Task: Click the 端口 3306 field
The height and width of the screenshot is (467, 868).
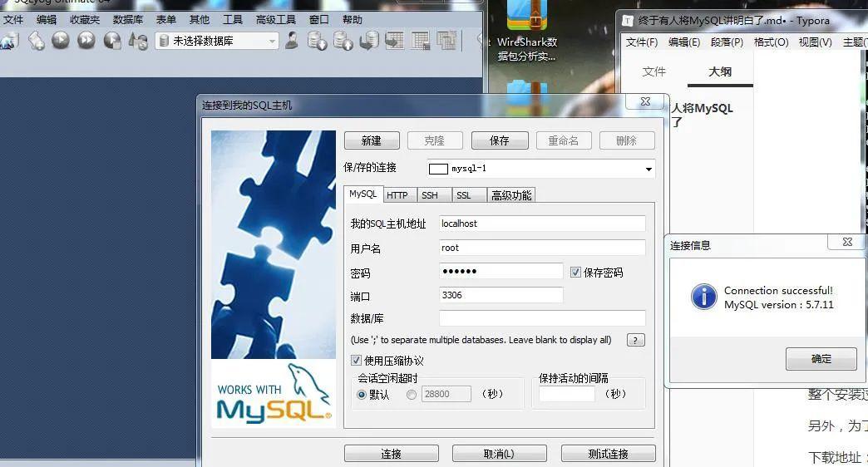Action: click(x=501, y=295)
